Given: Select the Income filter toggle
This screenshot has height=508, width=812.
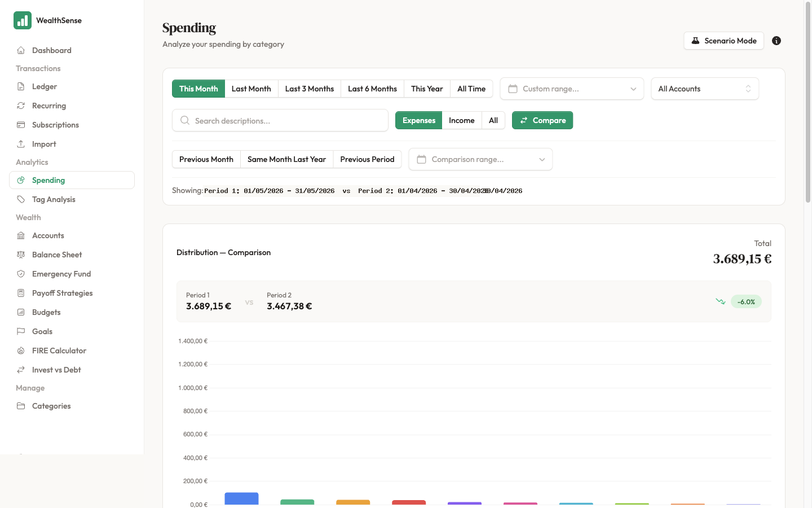Looking at the screenshot, I should (x=462, y=120).
